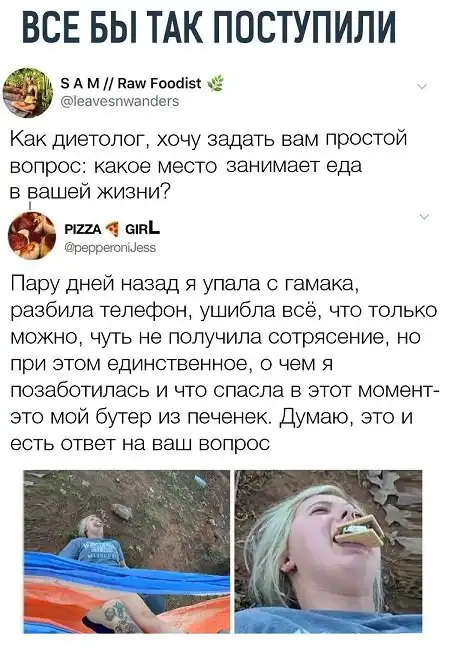Open the S A M // Raw Foodist display name

131,83
